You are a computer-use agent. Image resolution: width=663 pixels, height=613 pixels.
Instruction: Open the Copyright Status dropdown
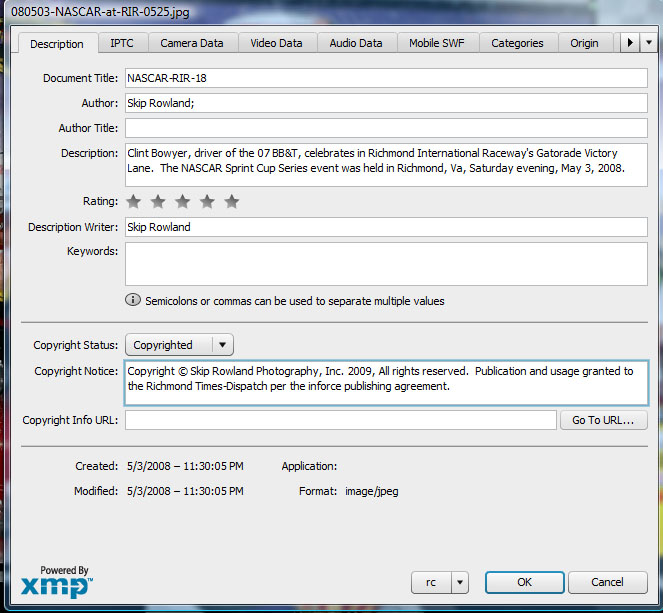click(x=179, y=345)
